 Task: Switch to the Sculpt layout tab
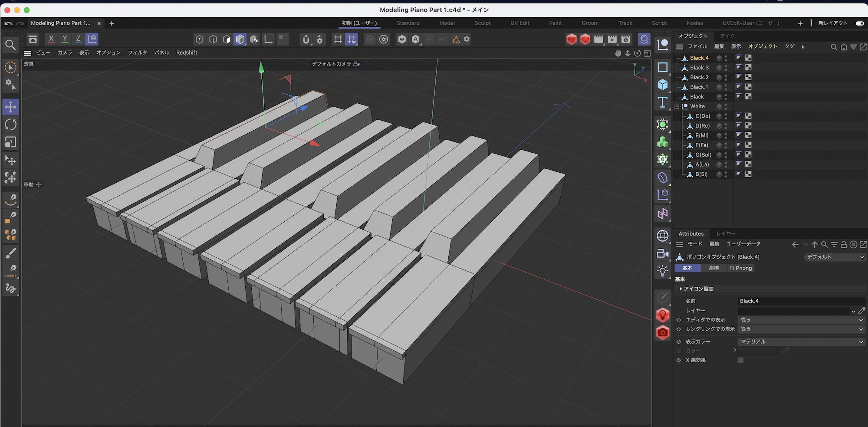(x=482, y=23)
